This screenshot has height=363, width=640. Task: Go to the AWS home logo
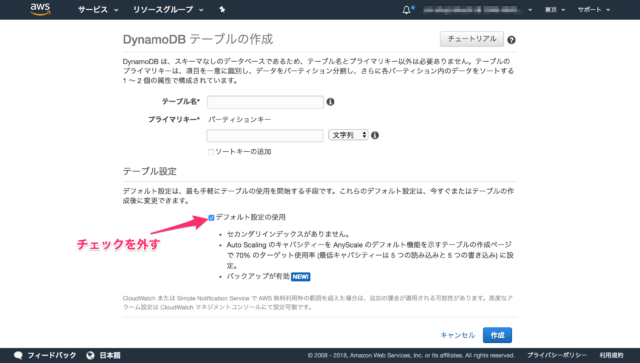click(40, 9)
